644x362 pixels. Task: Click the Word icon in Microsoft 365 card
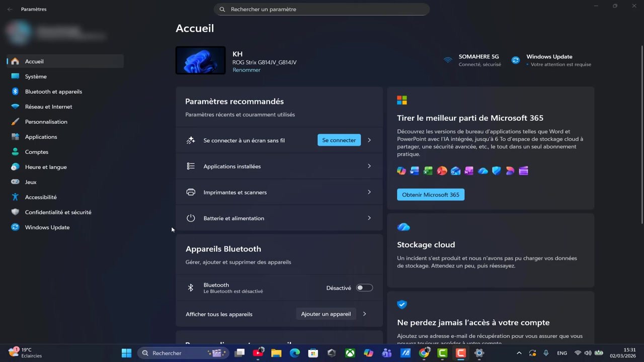coord(415,171)
